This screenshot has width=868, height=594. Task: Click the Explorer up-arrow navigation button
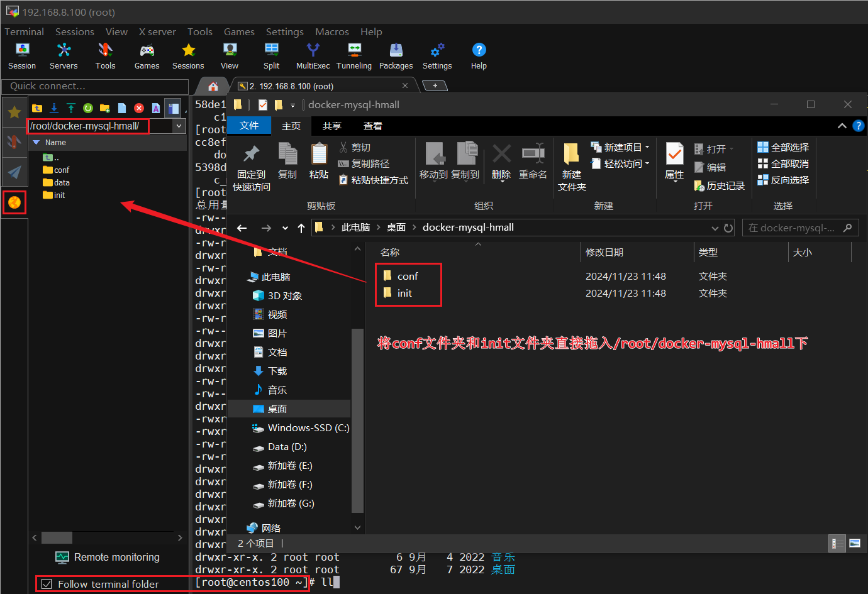[x=301, y=228]
